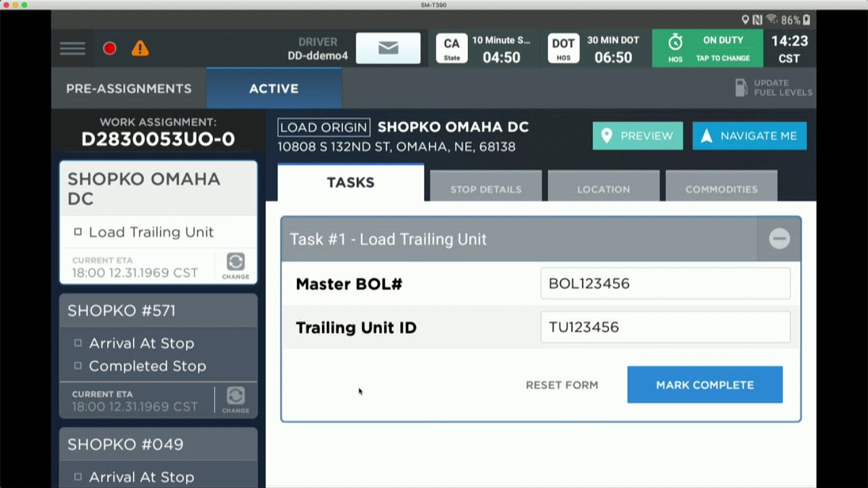Screen dimensions: 868x488
Task: Click the Master BOL# input field
Action: pos(665,283)
